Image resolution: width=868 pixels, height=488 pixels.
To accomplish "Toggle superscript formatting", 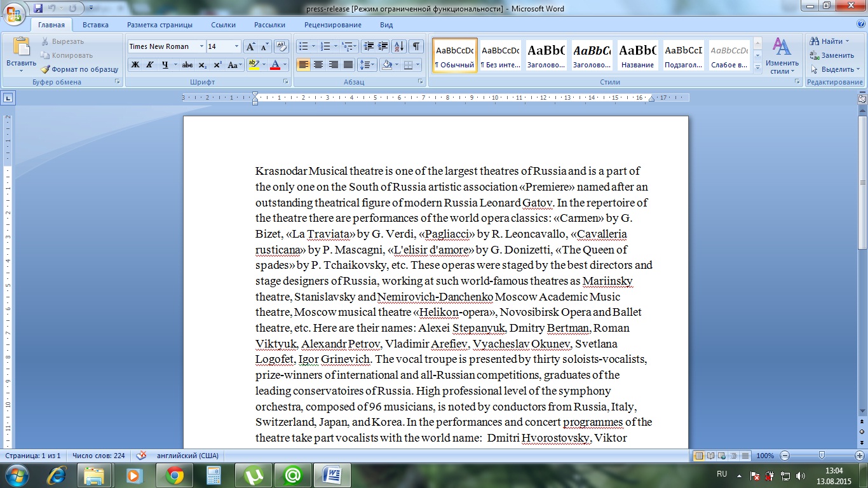I will click(x=217, y=65).
